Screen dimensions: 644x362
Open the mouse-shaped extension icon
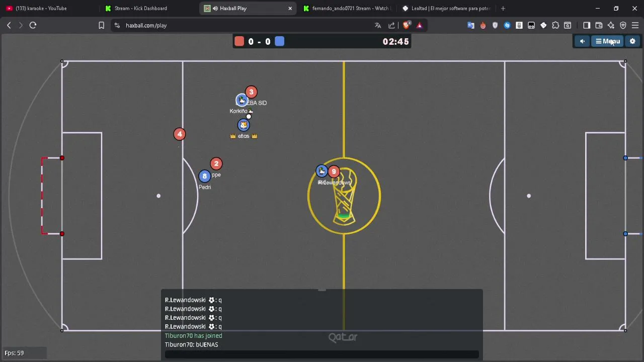click(x=519, y=25)
